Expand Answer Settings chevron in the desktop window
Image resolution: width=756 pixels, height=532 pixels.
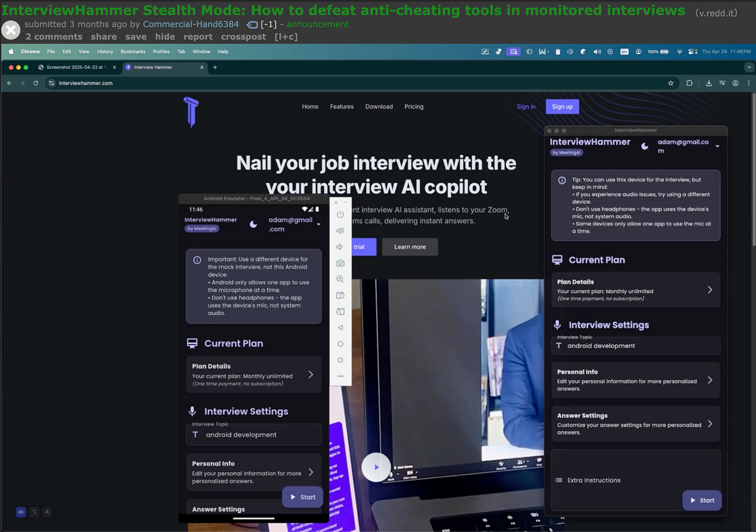710,424
